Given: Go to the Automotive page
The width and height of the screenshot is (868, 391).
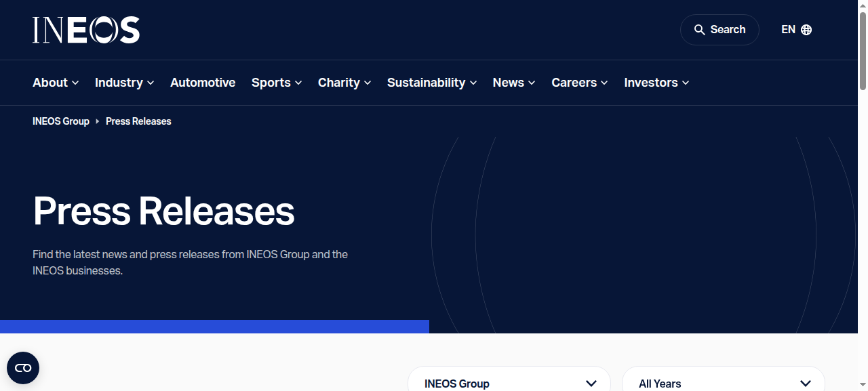Looking at the screenshot, I should (x=203, y=83).
